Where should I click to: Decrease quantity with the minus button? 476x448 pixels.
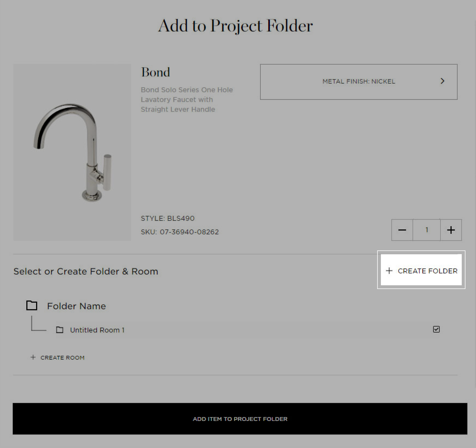(402, 230)
